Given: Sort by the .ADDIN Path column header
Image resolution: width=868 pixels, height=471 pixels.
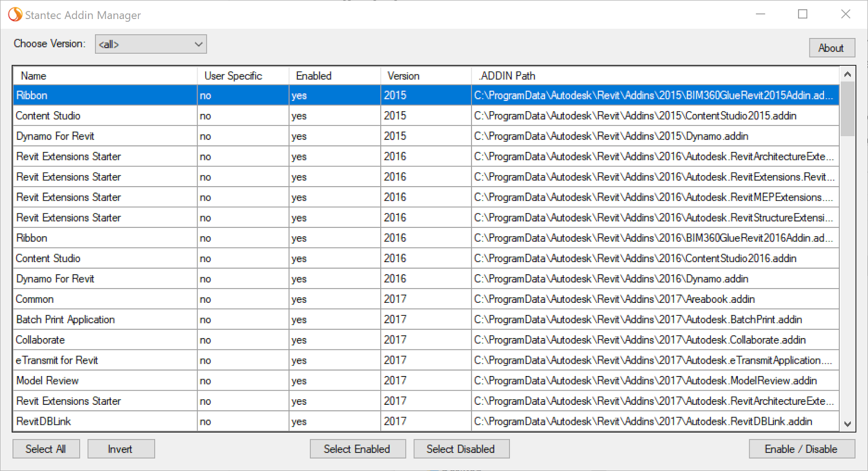Looking at the screenshot, I should click(655, 75).
